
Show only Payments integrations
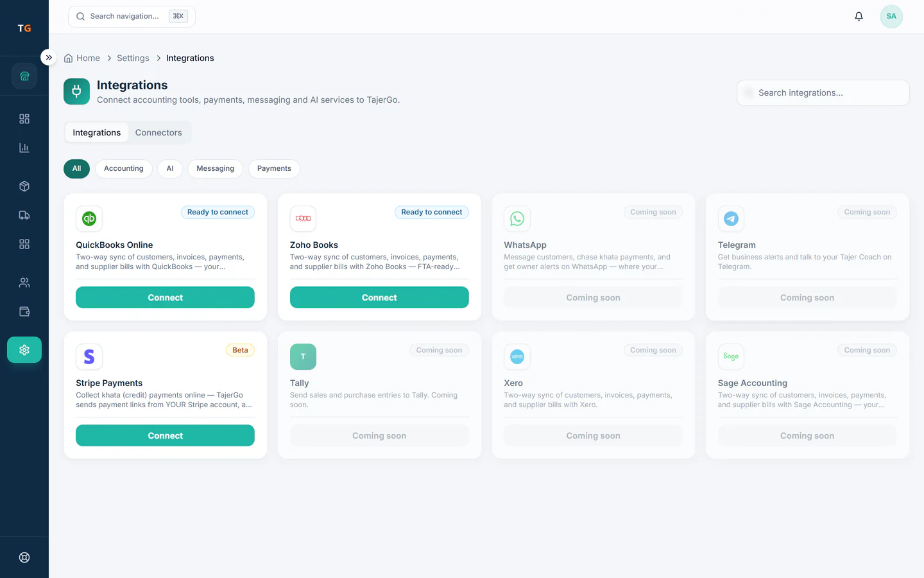tap(274, 169)
